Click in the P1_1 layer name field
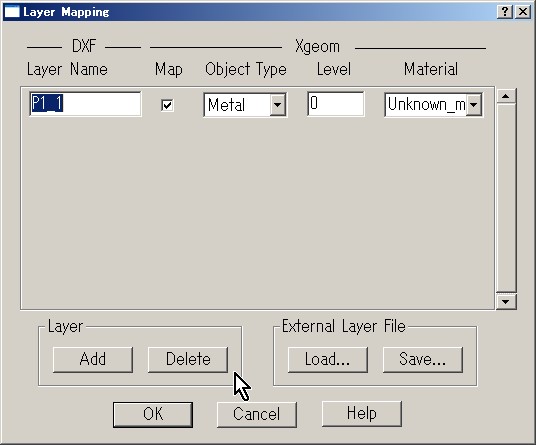 [85, 104]
